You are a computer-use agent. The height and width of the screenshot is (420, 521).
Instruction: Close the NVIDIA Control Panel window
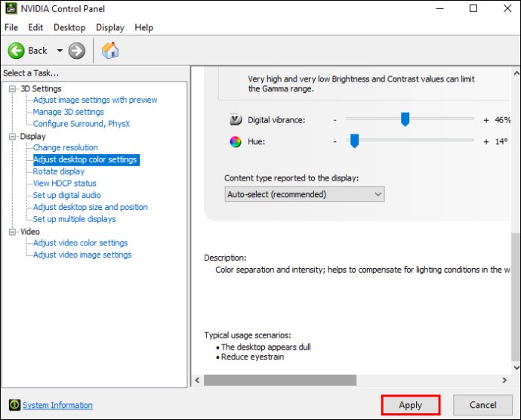(507, 8)
